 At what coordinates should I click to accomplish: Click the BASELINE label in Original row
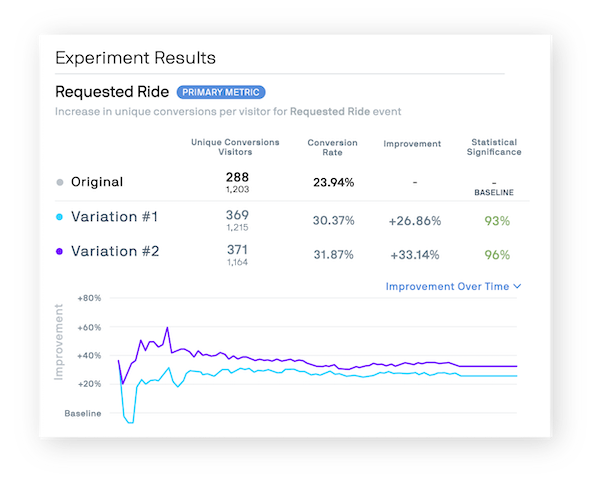494,193
